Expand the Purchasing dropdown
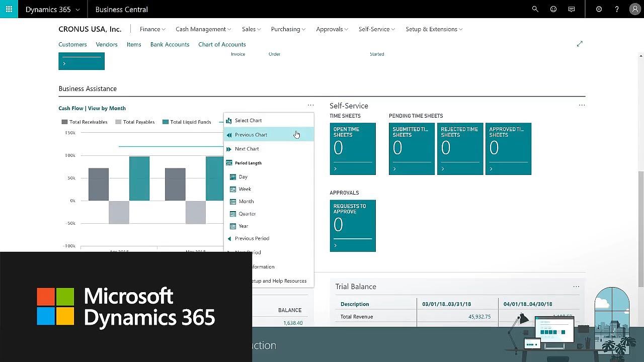Screen dimensions: 644x362 point(288,29)
